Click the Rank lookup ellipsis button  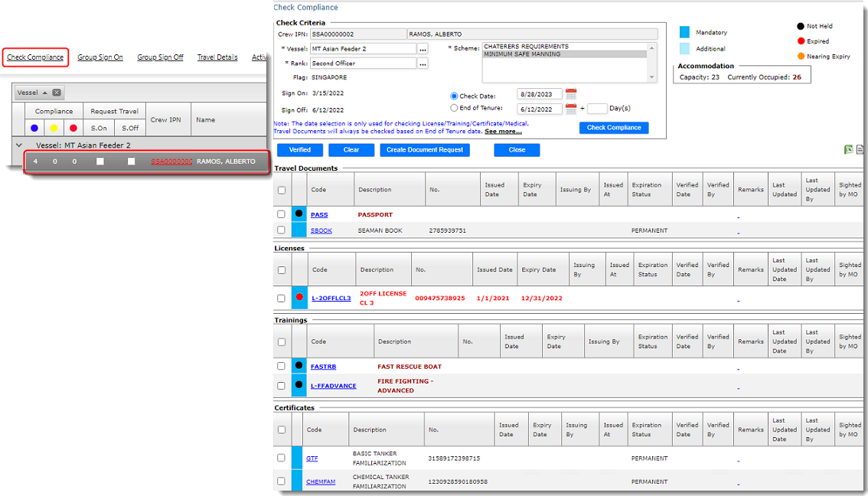pos(423,64)
